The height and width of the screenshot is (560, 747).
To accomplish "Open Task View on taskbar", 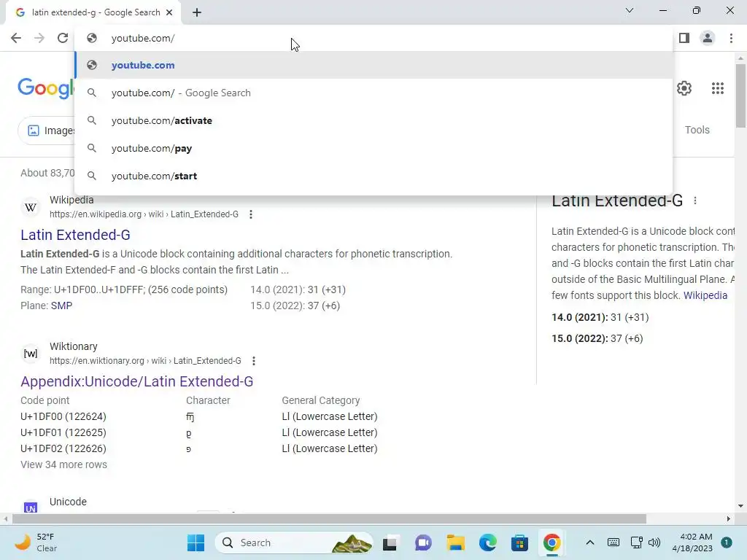I will point(390,542).
